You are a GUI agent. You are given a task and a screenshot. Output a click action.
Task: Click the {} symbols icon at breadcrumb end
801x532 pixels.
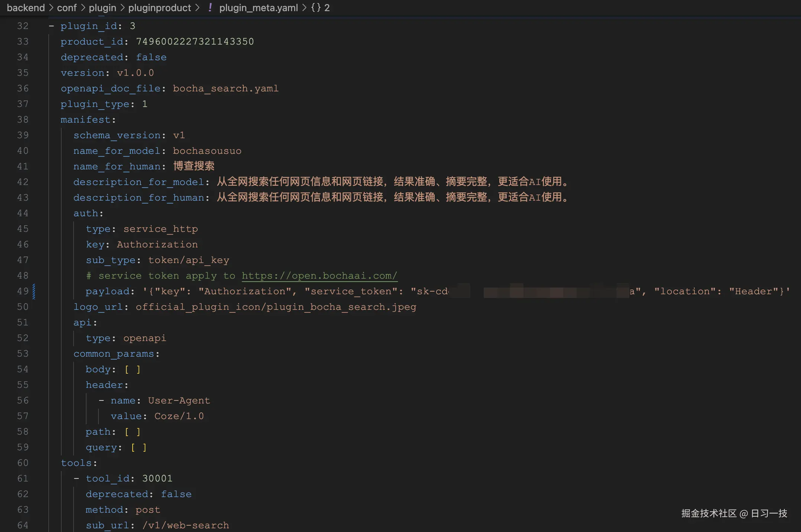[315, 7]
